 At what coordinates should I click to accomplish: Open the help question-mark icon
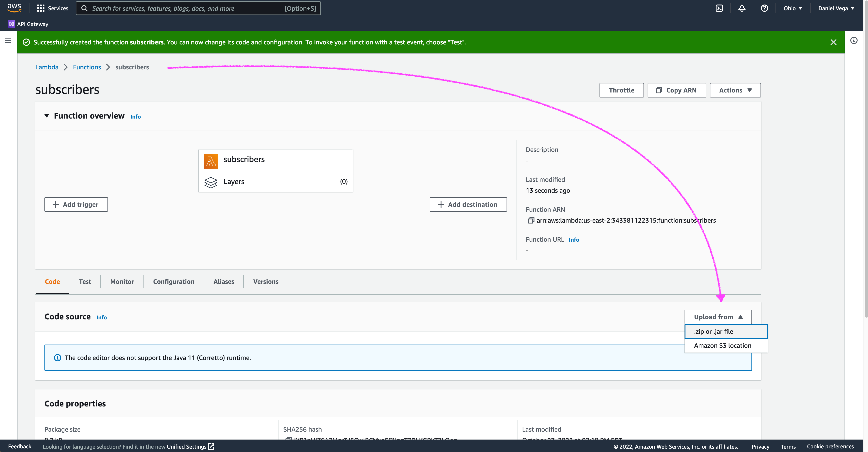point(764,8)
